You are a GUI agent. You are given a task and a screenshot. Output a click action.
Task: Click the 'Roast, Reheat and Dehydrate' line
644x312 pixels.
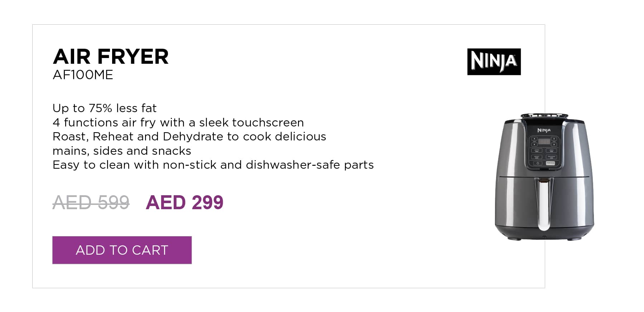pyautogui.click(x=189, y=136)
